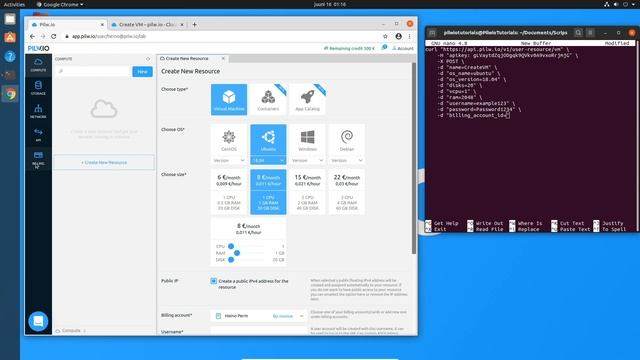This screenshot has width=640, height=360.
Task: Open Files from Ubuntu dock
Action: (10, 19)
